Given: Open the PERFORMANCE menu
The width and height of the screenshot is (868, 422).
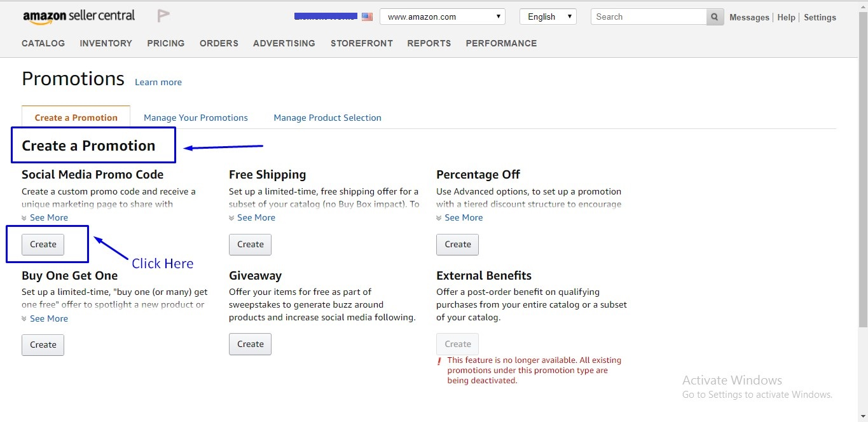Looking at the screenshot, I should [501, 43].
